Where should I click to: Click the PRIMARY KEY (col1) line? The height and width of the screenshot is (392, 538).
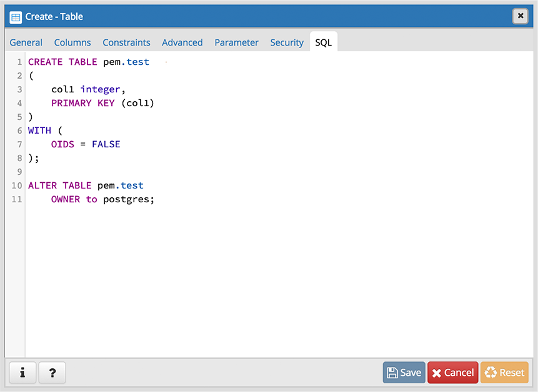[102, 103]
